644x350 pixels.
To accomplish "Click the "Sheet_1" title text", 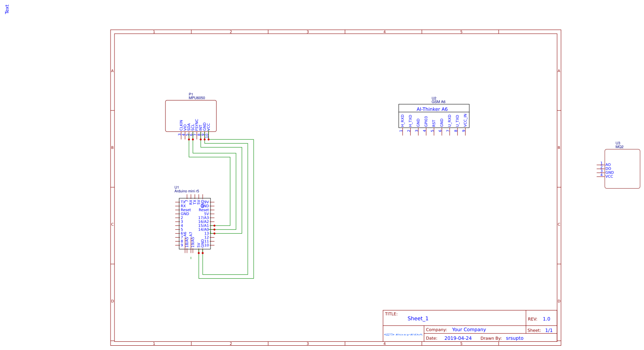I will click(418, 319).
